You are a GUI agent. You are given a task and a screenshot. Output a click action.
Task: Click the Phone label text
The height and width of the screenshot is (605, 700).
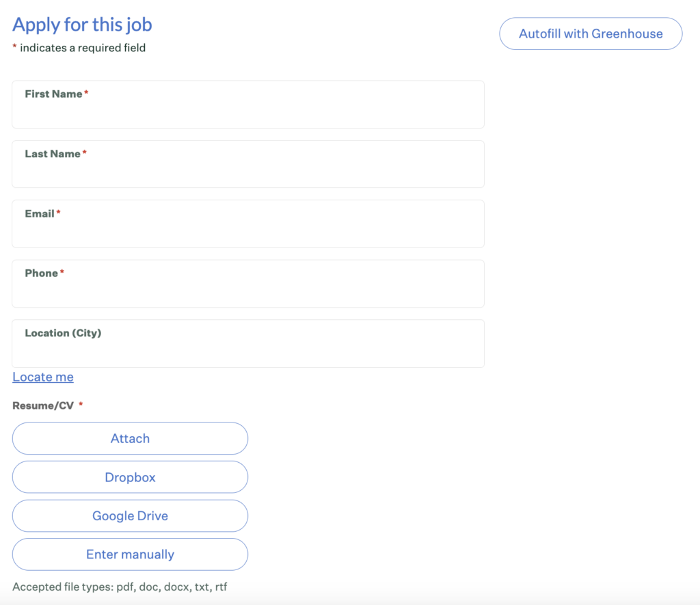pyautogui.click(x=42, y=273)
